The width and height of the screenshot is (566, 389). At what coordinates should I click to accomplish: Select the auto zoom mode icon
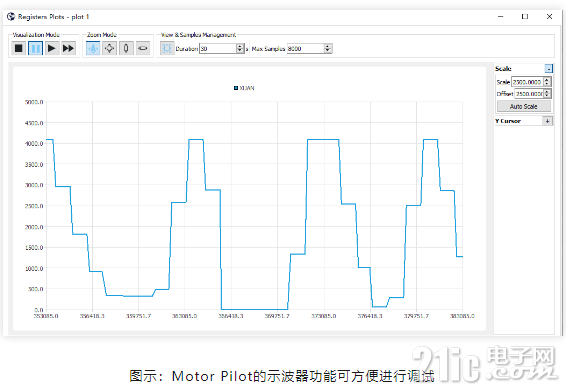(x=93, y=48)
